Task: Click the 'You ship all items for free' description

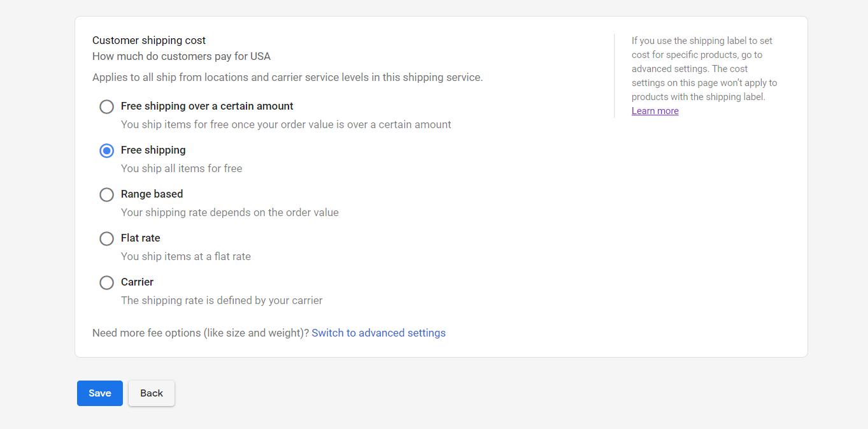Action: 181,168
